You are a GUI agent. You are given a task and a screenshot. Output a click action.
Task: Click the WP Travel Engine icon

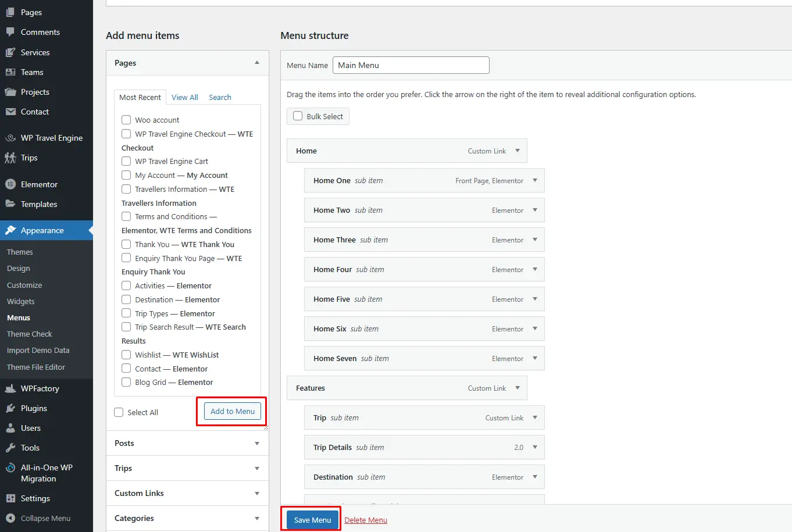10,138
